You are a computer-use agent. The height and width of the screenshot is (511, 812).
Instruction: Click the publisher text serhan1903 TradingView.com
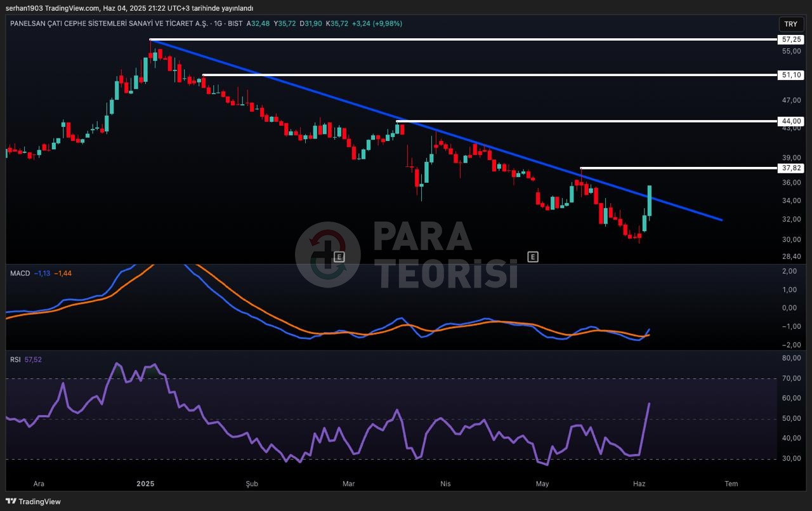click(x=53, y=8)
